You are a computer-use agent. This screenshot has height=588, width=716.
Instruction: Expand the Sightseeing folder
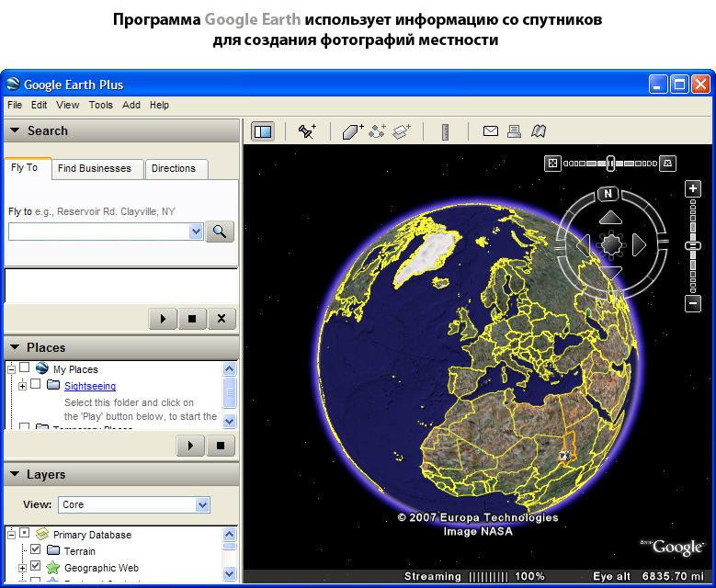pos(22,386)
